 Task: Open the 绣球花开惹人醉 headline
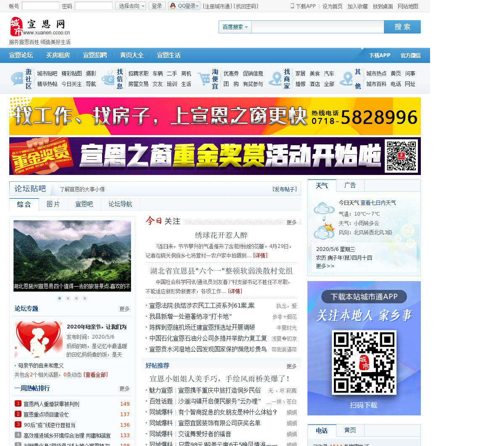(x=221, y=235)
